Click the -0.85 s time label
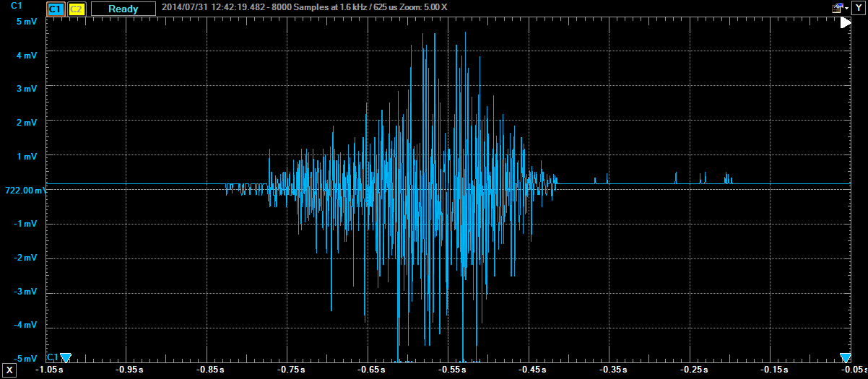The width and height of the screenshot is (868, 379). [x=211, y=370]
